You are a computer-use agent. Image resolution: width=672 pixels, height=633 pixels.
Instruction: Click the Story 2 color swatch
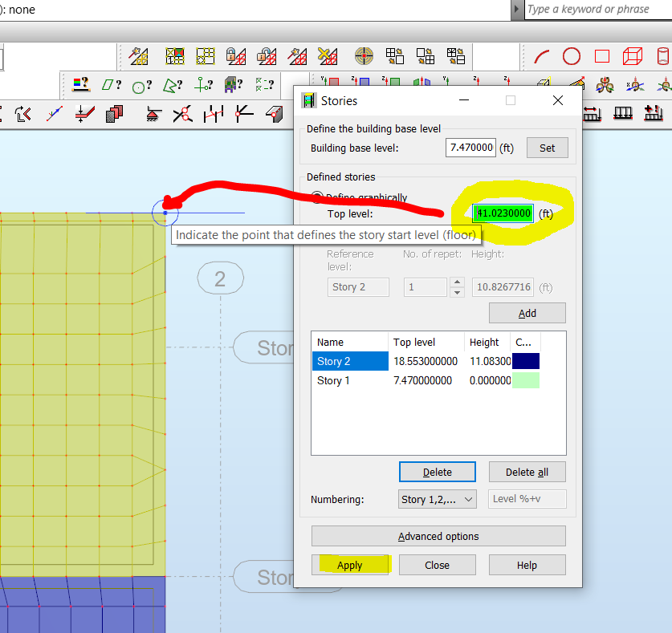coord(526,361)
